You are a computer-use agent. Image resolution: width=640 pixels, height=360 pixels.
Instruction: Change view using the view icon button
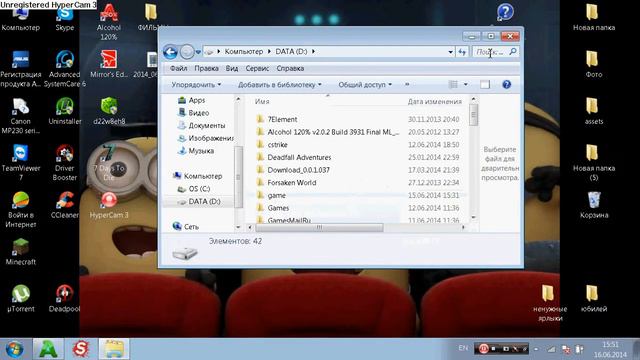coord(453,84)
